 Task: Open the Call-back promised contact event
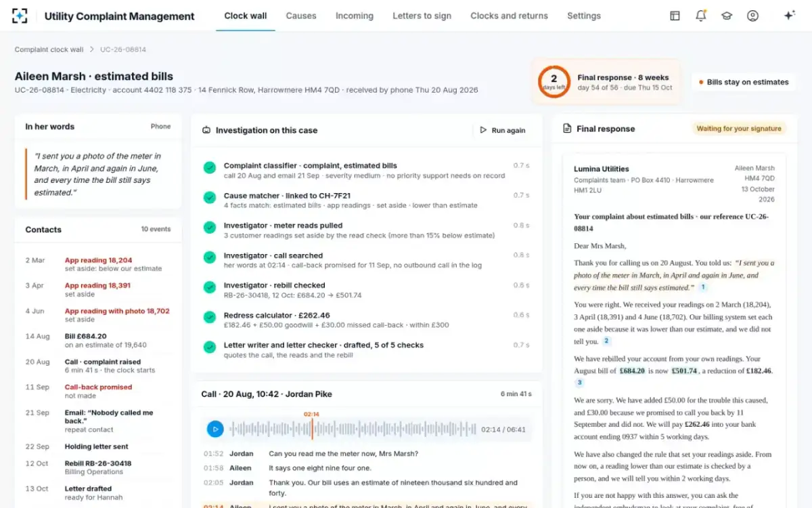[98, 391]
